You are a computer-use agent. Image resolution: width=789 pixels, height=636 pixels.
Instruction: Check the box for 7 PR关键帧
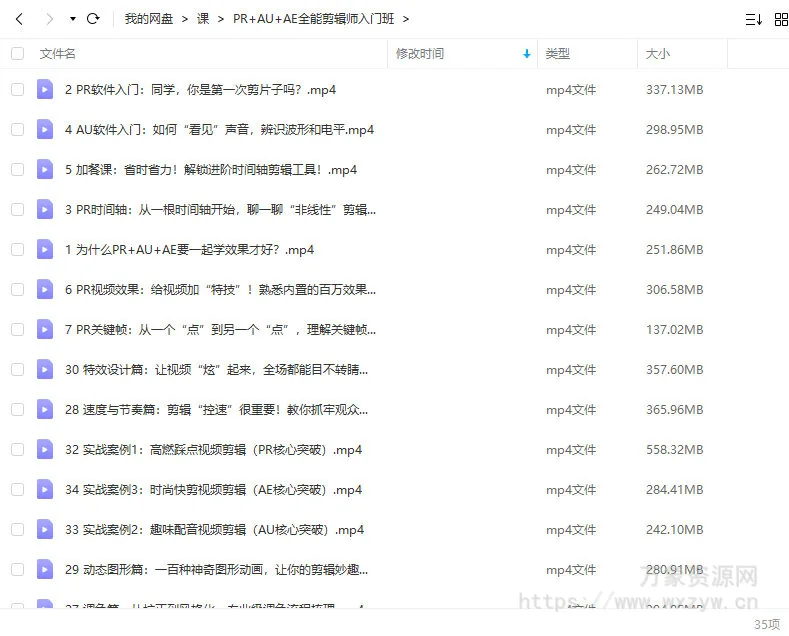tap(18, 330)
